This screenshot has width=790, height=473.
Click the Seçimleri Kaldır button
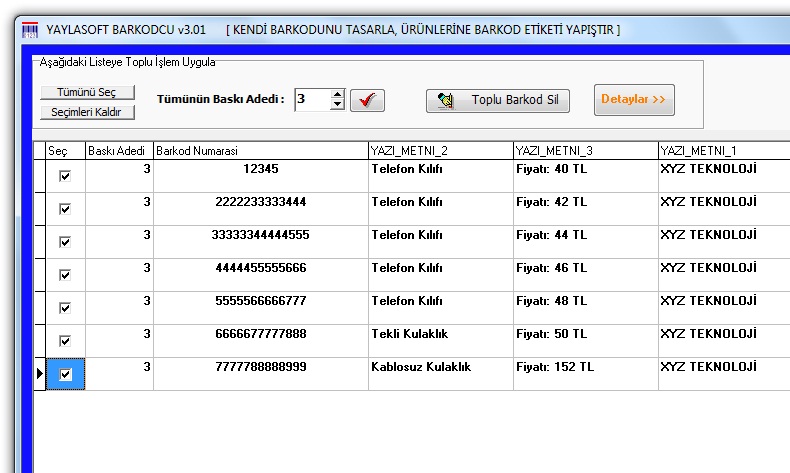[87, 112]
